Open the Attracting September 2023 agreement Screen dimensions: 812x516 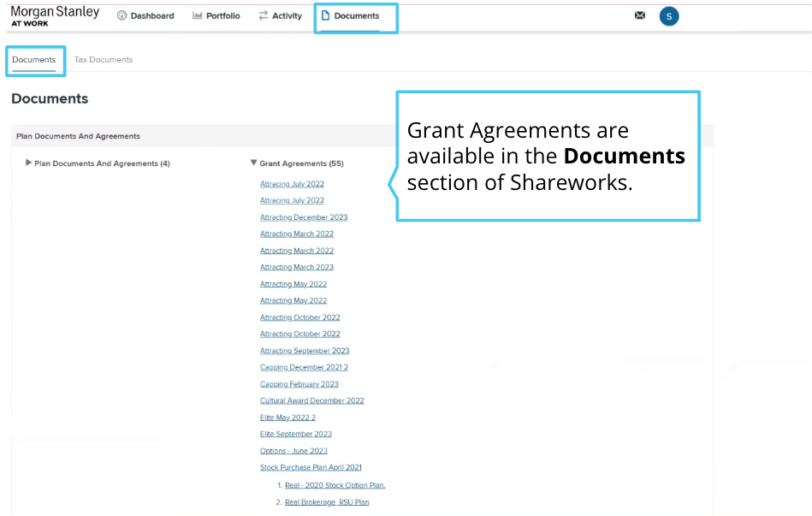(305, 351)
